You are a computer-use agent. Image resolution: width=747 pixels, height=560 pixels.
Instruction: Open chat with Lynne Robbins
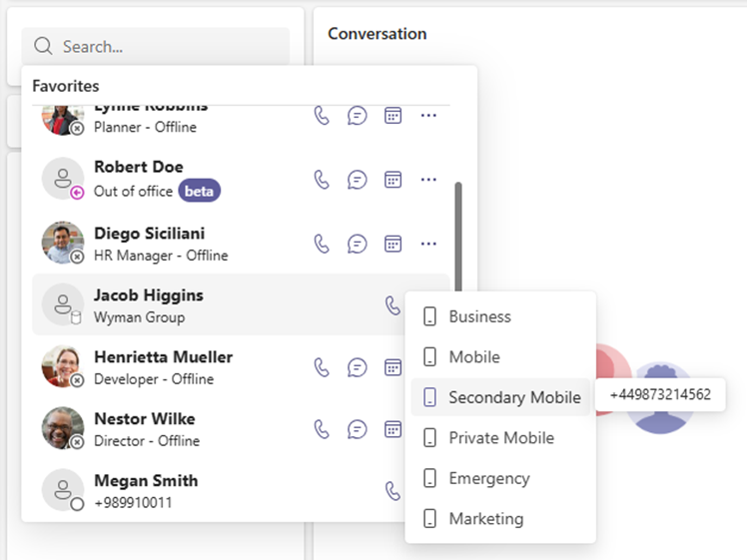[358, 115]
